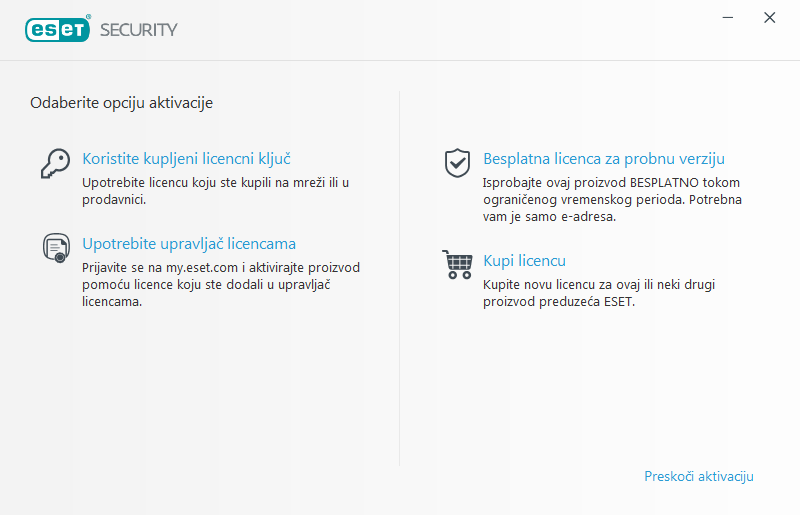
Task: Click the ESET logo badge
Action: (58, 29)
